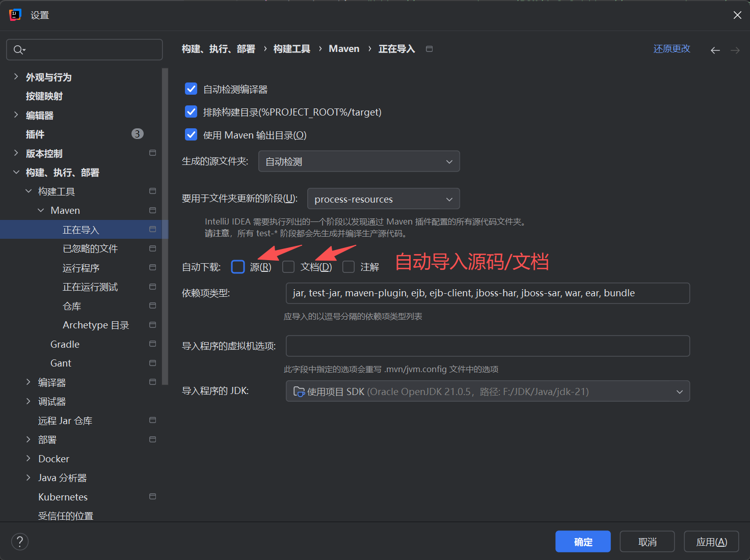Click Maven in the breadcrumb

[x=344, y=49]
